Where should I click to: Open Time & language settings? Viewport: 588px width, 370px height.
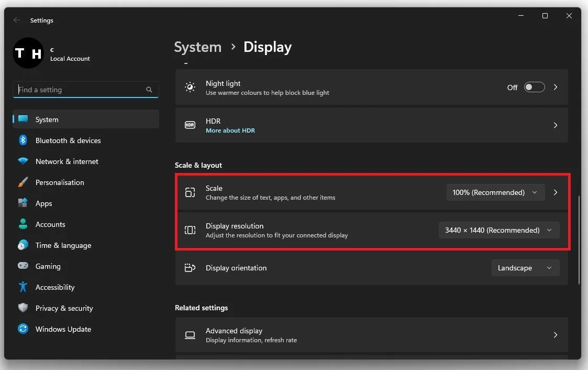click(86, 245)
